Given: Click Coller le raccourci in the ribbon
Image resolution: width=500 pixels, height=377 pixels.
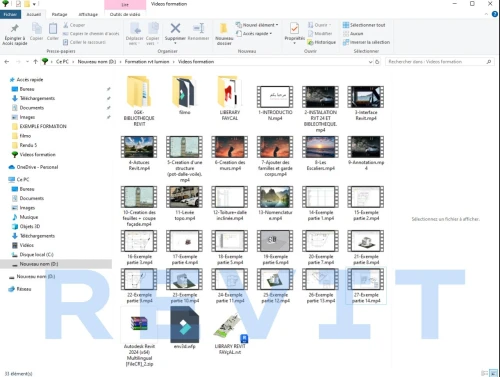Looking at the screenshot, I should click(85, 42).
